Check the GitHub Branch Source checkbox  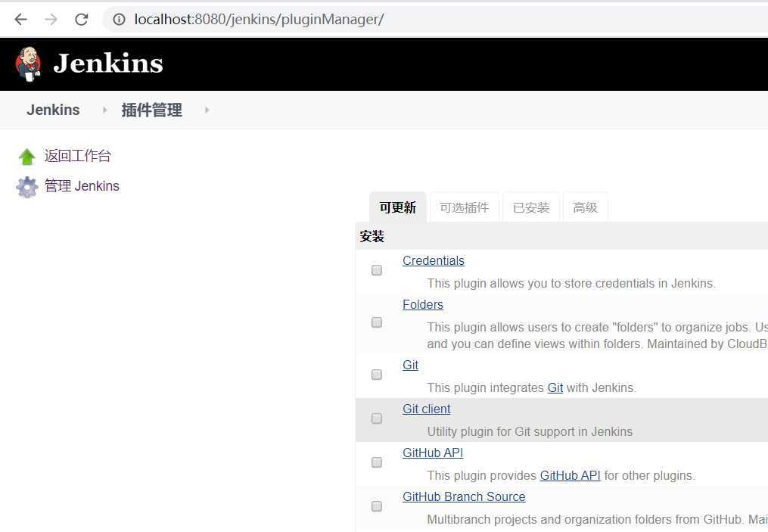click(x=377, y=506)
